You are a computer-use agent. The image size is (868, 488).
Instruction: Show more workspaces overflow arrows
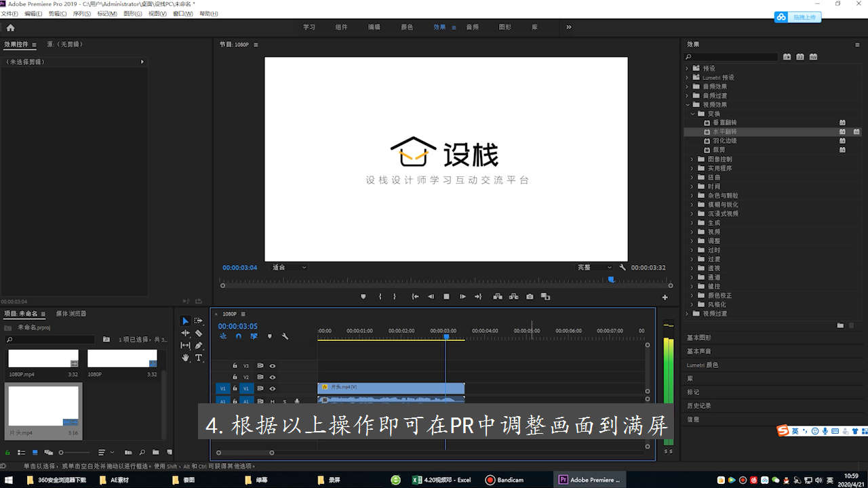click(x=568, y=27)
